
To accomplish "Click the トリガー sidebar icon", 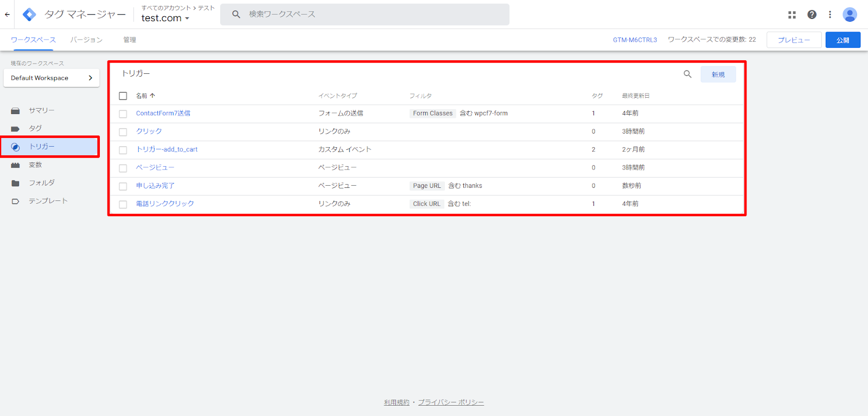I will pos(15,147).
